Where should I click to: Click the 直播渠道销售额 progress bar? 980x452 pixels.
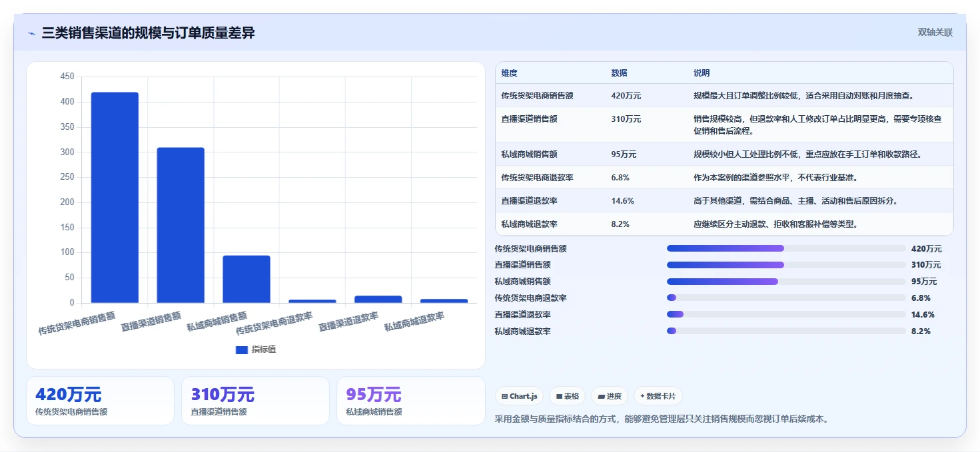tap(786, 265)
